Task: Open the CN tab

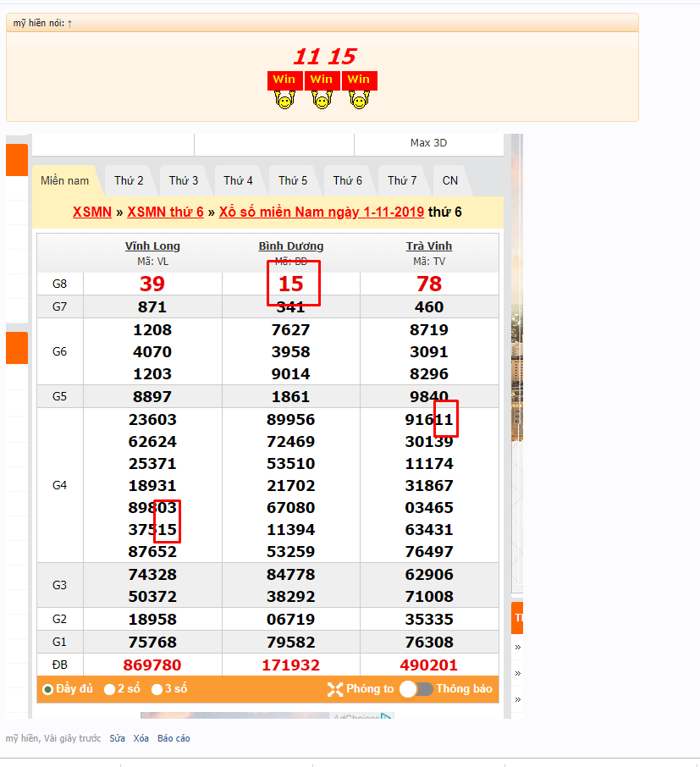Action: tap(450, 180)
